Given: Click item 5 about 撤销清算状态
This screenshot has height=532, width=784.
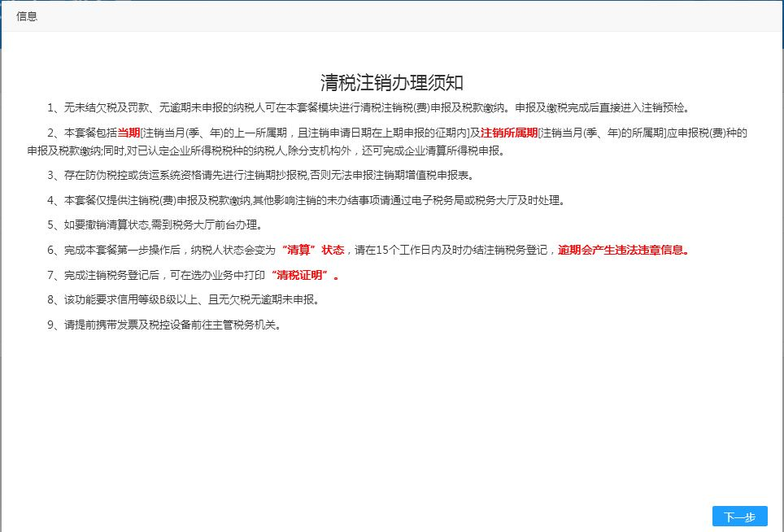Looking at the screenshot, I should coord(155,225).
